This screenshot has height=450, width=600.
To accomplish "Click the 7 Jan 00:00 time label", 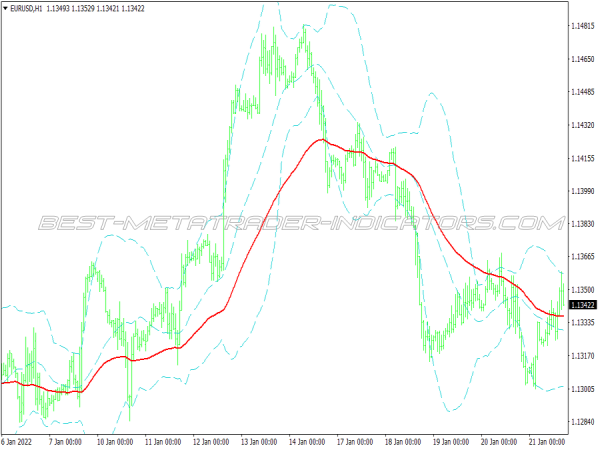I will (65, 442).
